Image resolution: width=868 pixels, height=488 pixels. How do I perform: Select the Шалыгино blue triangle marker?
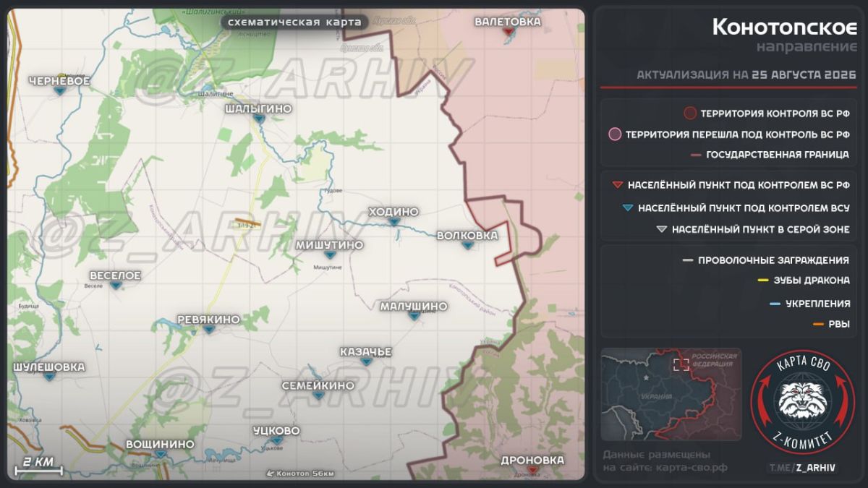258,119
